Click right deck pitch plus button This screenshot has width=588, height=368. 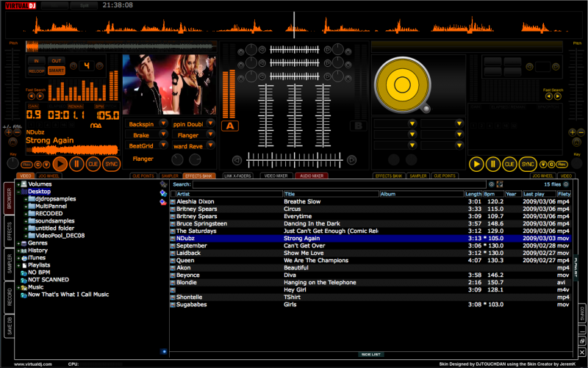coord(572,132)
